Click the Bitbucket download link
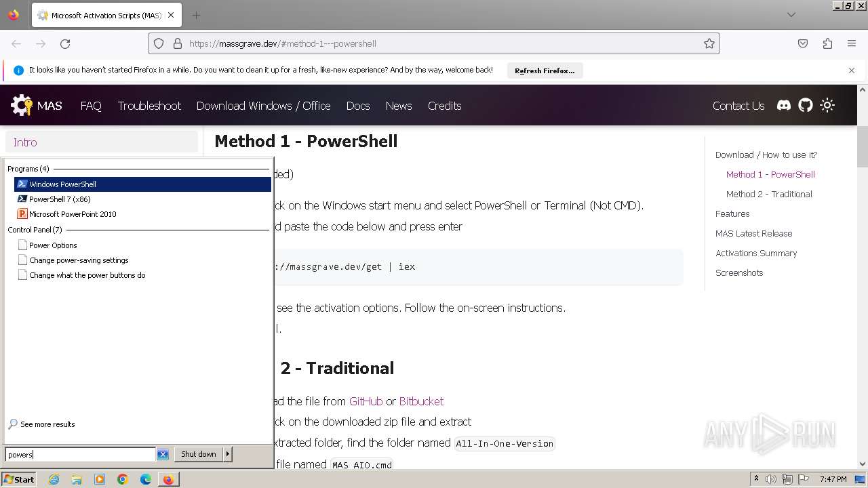The image size is (868, 488). (421, 401)
